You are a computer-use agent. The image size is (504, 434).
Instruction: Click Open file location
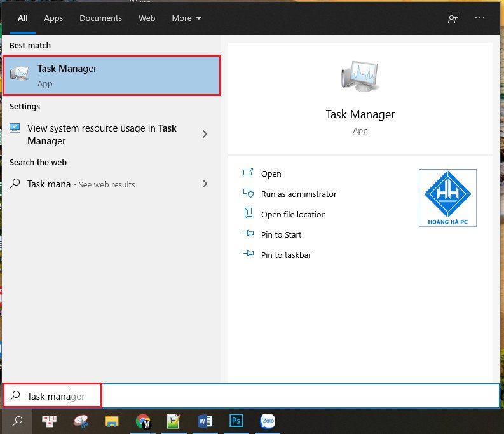tap(293, 214)
